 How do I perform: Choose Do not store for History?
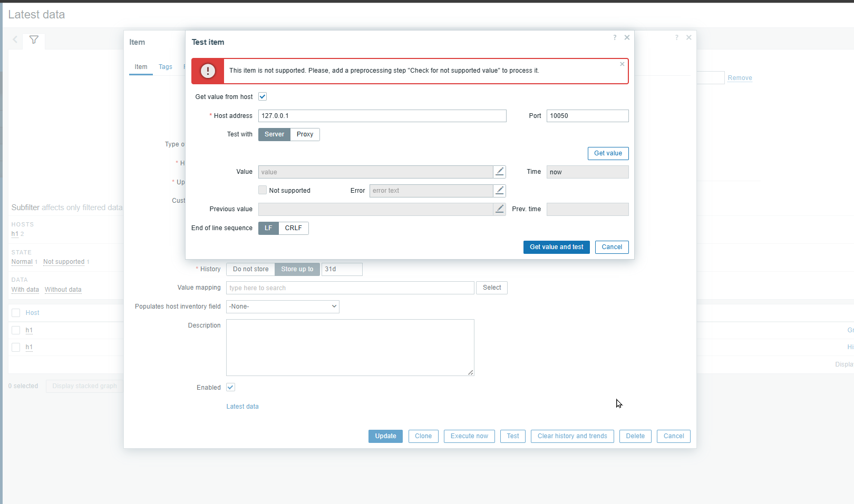click(250, 269)
